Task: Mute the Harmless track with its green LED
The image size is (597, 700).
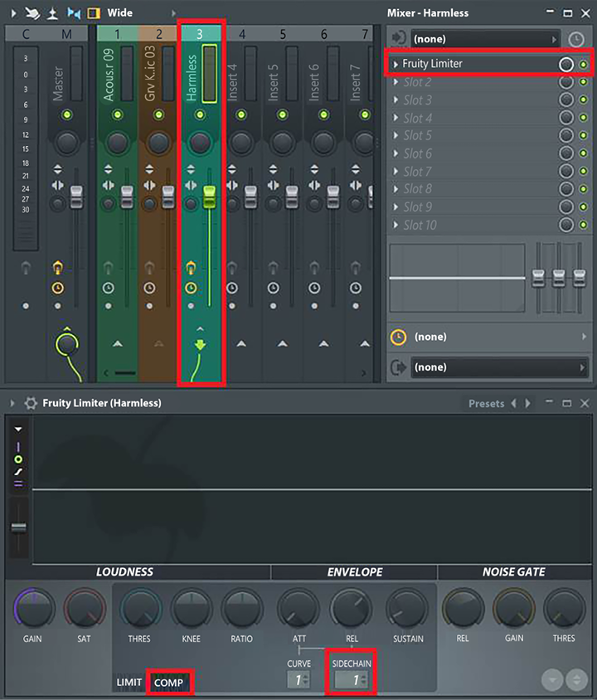Action: point(200,114)
